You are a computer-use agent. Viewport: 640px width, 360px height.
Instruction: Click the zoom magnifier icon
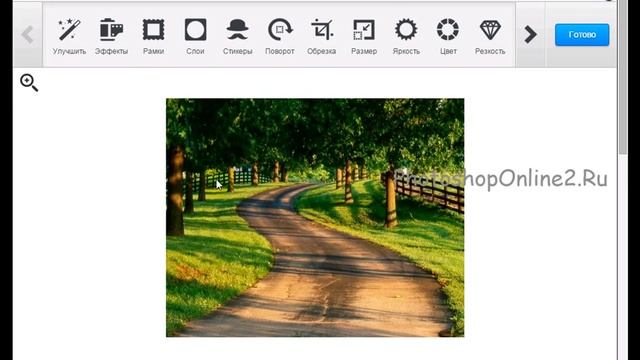[x=29, y=82]
